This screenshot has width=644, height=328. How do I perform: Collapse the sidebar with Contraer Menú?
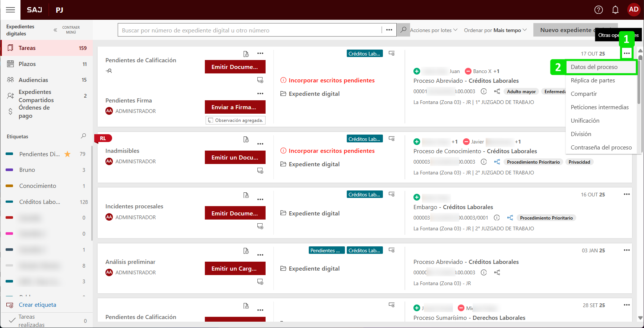point(67,30)
